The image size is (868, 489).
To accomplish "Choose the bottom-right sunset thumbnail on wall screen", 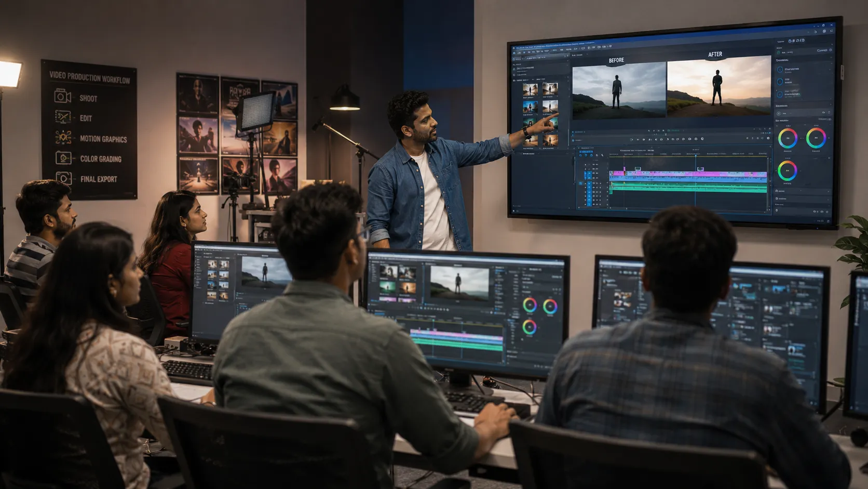I will pos(550,140).
